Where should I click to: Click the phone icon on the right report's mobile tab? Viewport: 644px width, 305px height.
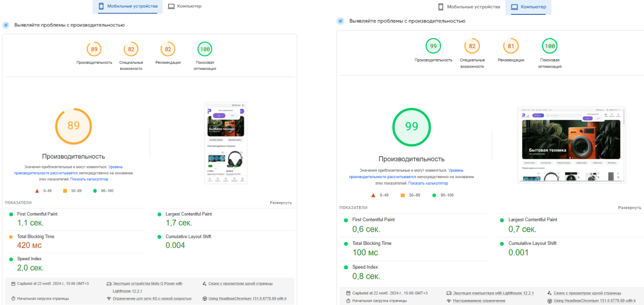click(441, 7)
